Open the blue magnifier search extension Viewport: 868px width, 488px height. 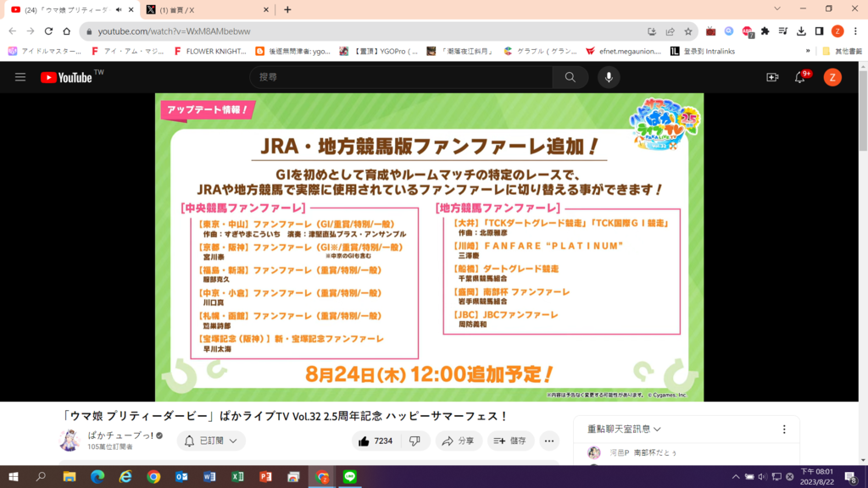tap(729, 31)
